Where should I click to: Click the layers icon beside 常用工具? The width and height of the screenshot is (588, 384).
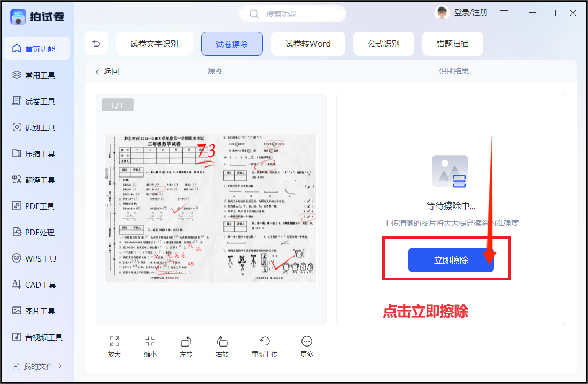tap(17, 75)
